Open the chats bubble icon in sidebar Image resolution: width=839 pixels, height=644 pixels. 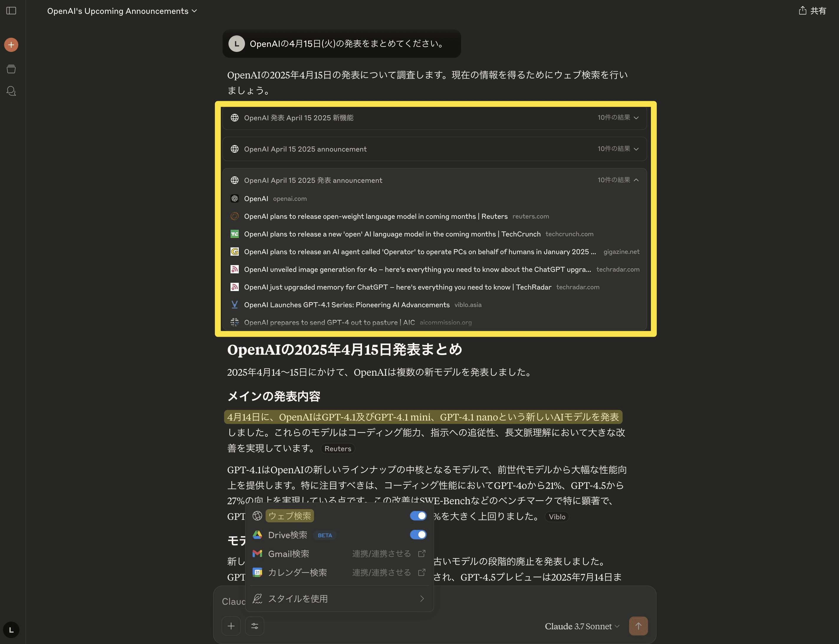(x=11, y=91)
